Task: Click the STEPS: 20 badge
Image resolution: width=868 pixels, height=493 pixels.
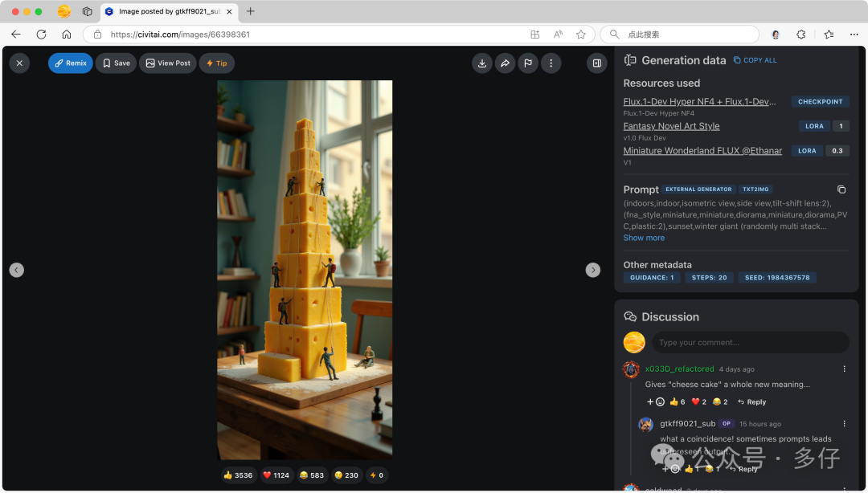Action: tap(709, 278)
